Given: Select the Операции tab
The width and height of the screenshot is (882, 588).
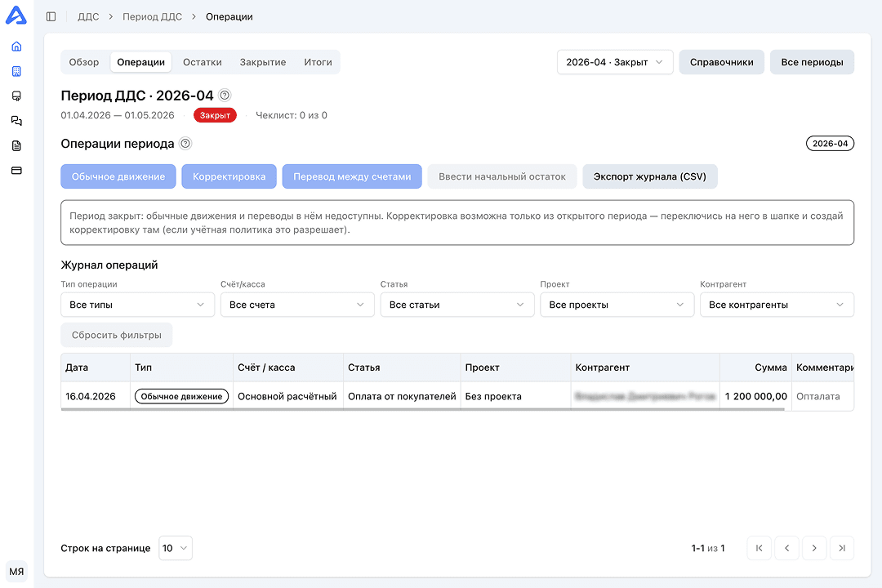Looking at the screenshot, I should (140, 62).
